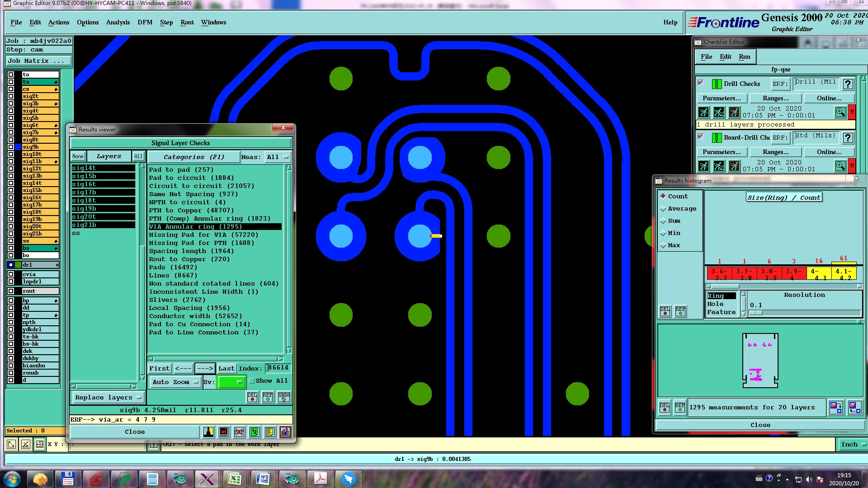Enable the Show All checkbox
Image resolution: width=868 pixels, height=488 pixels.
[252, 381]
